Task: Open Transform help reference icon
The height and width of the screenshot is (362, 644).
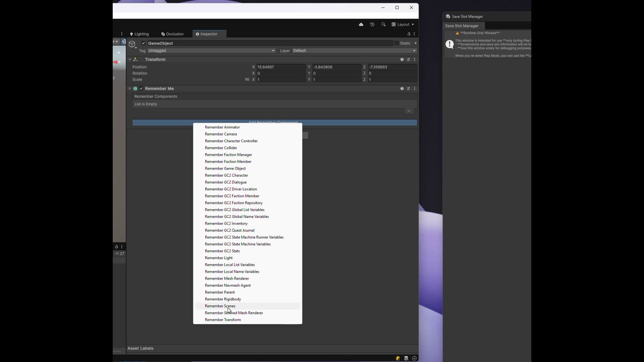Action: coord(402,59)
